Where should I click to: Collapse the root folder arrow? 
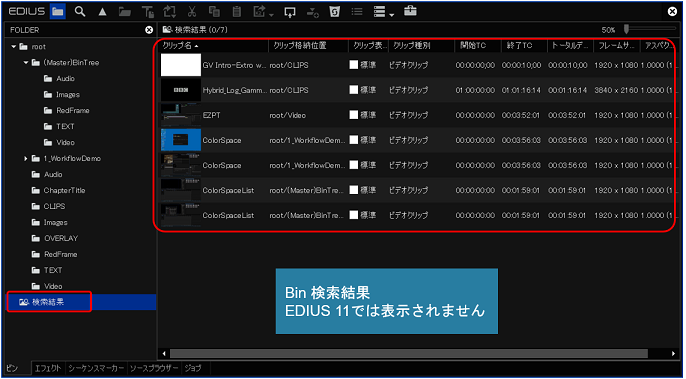tap(14, 46)
